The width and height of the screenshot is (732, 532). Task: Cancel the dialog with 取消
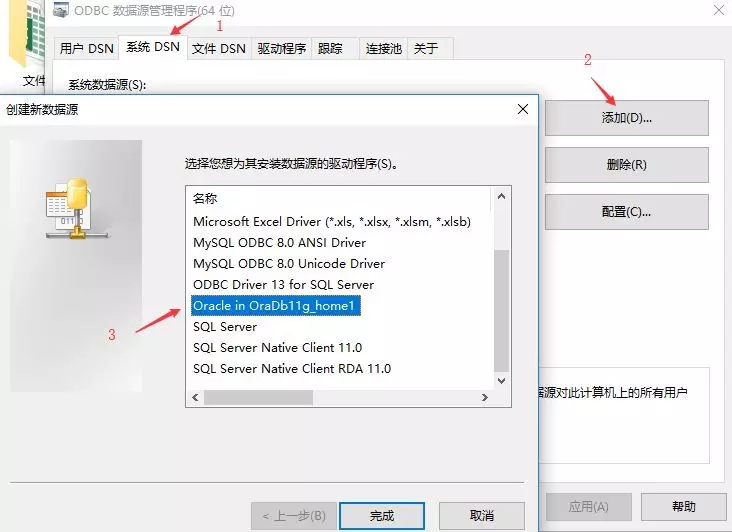coord(481,516)
